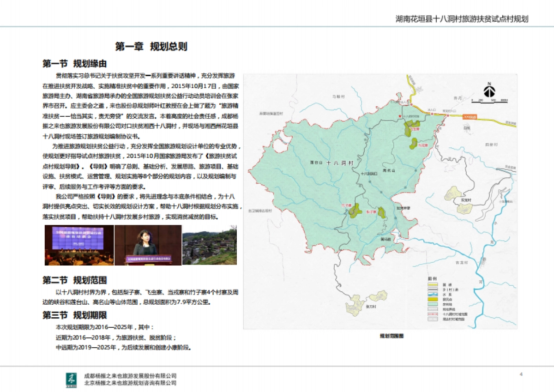554x392 pixels.
Task: Click the red star marking 十八洞村村部
Action: (x=400, y=116)
